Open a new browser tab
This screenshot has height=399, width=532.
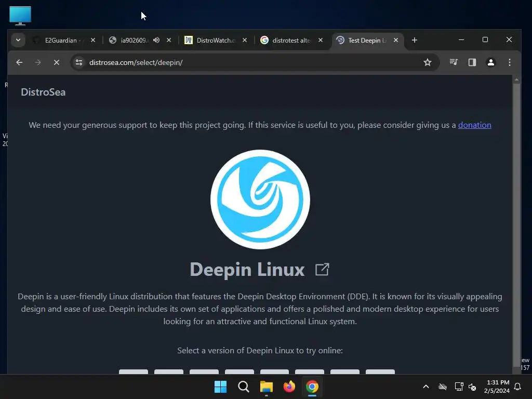point(414,40)
